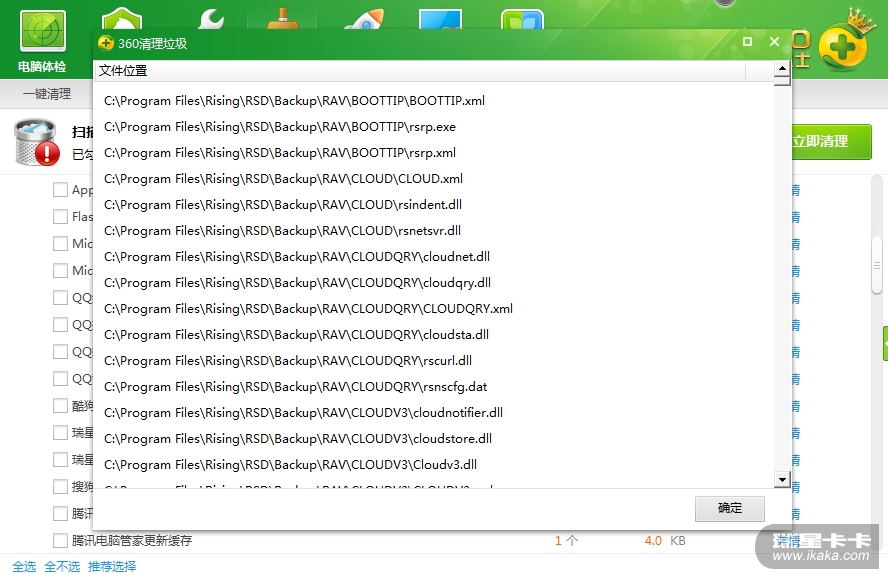Click the 确定 button
Viewport: 888px width, 575px height.
coord(730,508)
